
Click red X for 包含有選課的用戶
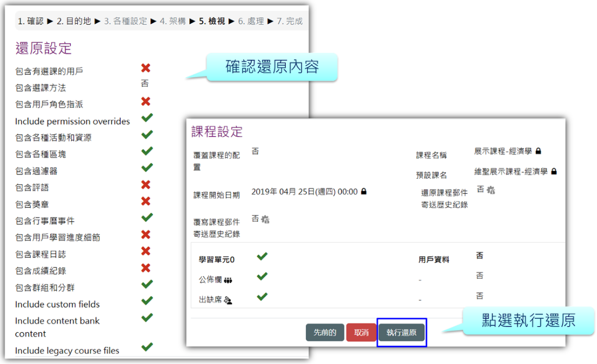click(146, 68)
